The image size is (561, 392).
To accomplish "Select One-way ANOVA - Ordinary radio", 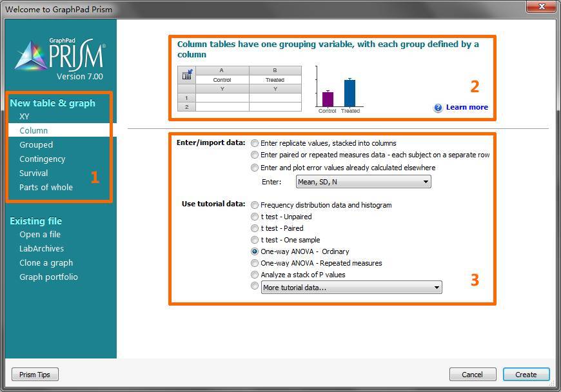I will (x=254, y=252).
